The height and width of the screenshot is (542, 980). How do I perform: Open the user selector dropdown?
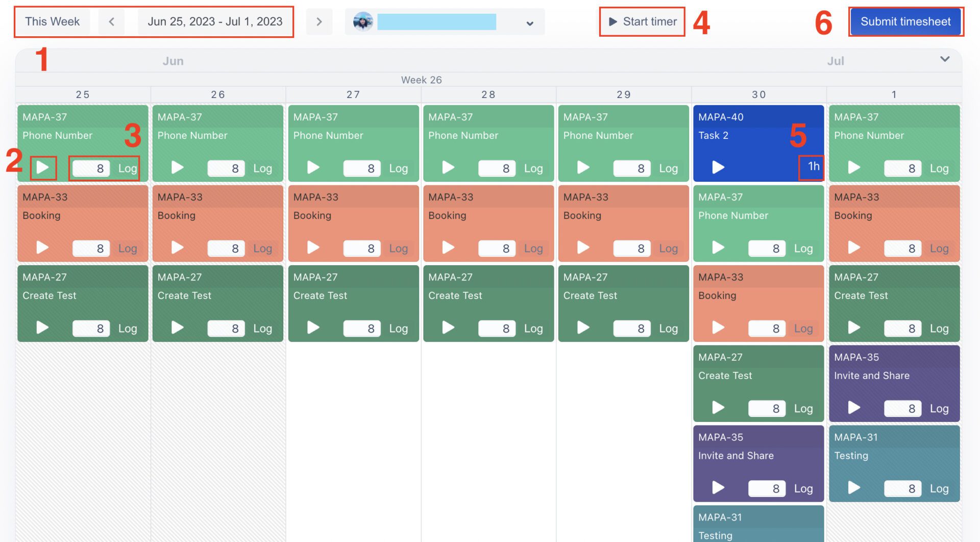pos(445,22)
